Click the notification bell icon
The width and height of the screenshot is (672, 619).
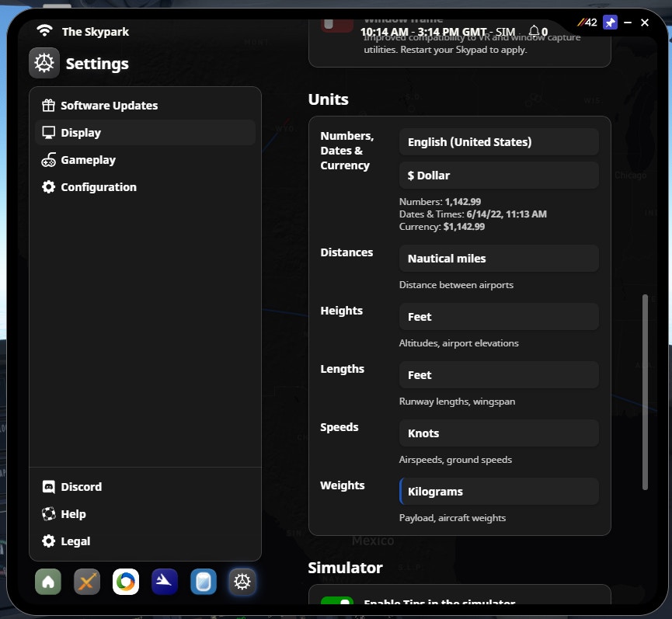[x=534, y=32]
